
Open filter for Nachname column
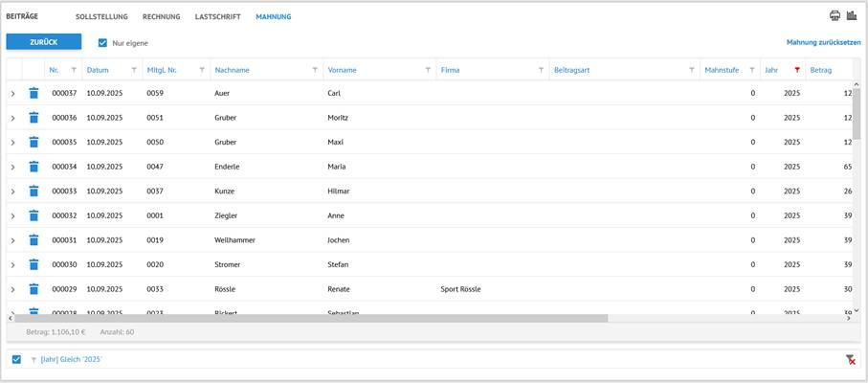click(315, 70)
